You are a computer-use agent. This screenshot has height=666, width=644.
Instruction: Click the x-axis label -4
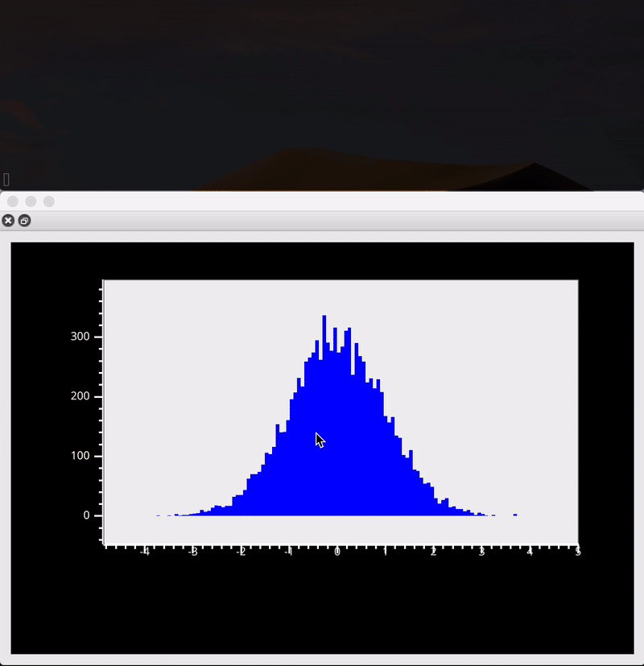[145, 552]
